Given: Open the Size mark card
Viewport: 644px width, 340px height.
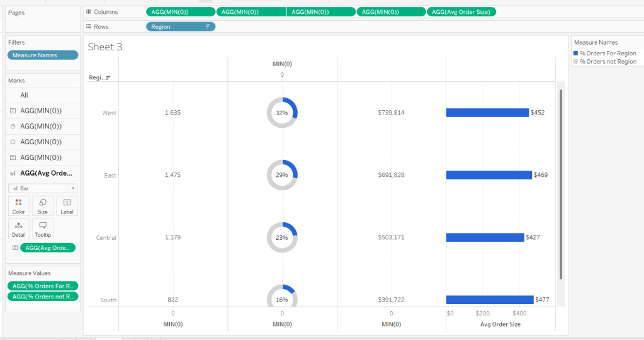Looking at the screenshot, I should coord(43,205).
